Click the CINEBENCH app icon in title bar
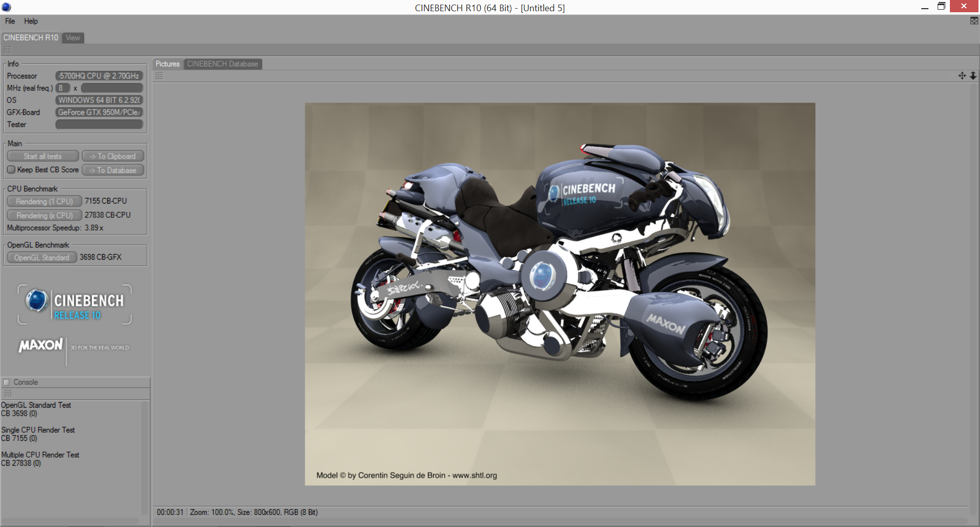Screen dimensions: 980x527 (x=6, y=7)
